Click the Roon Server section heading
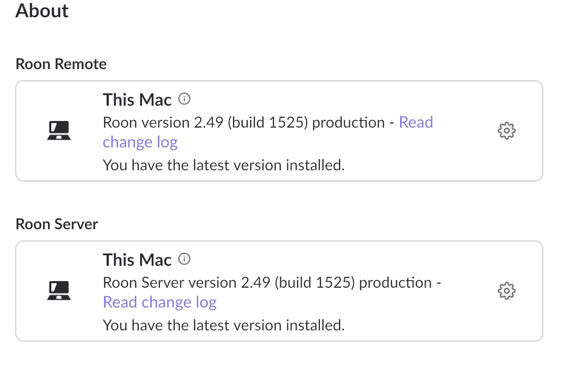 [x=57, y=224]
